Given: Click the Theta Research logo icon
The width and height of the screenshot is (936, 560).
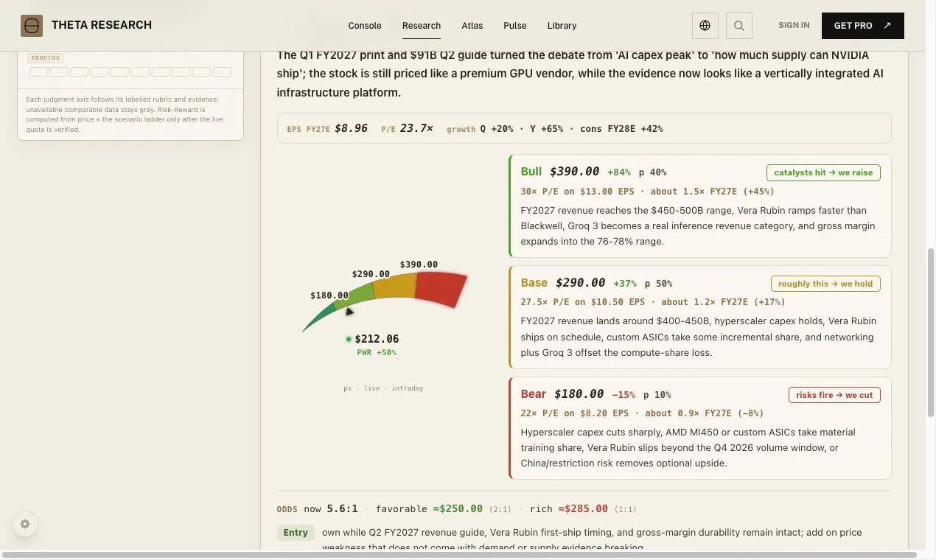Looking at the screenshot, I should 32,26.
